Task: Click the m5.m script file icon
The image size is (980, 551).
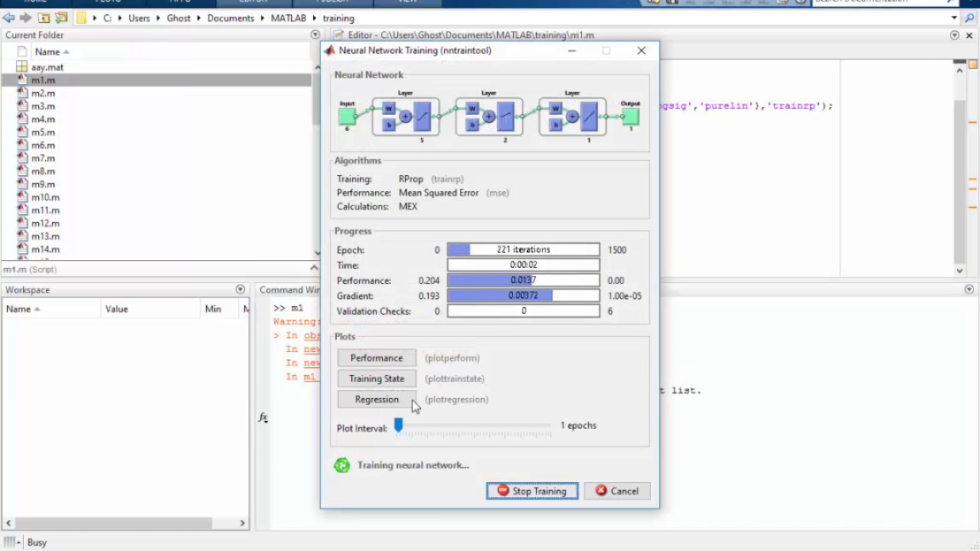Action: [x=22, y=132]
